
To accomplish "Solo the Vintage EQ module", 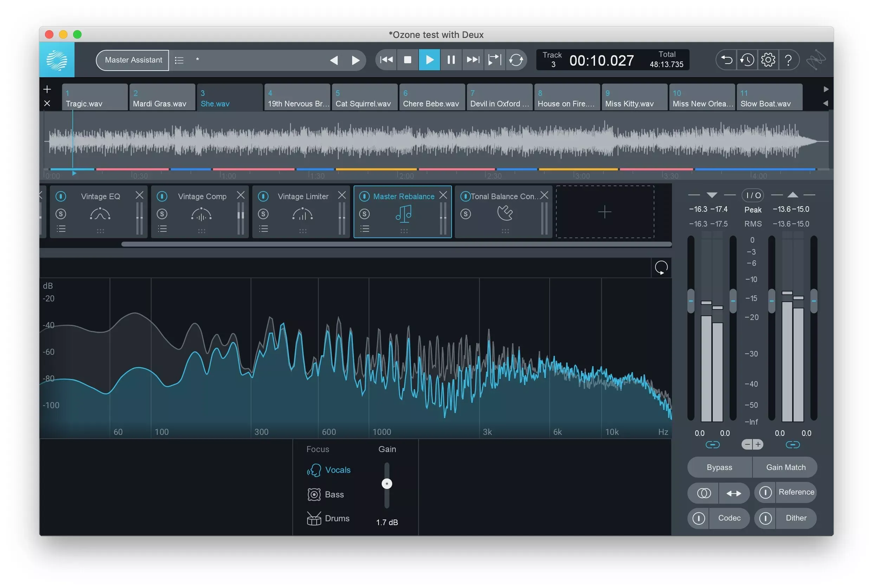I will pyautogui.click(x=61, y=214).
